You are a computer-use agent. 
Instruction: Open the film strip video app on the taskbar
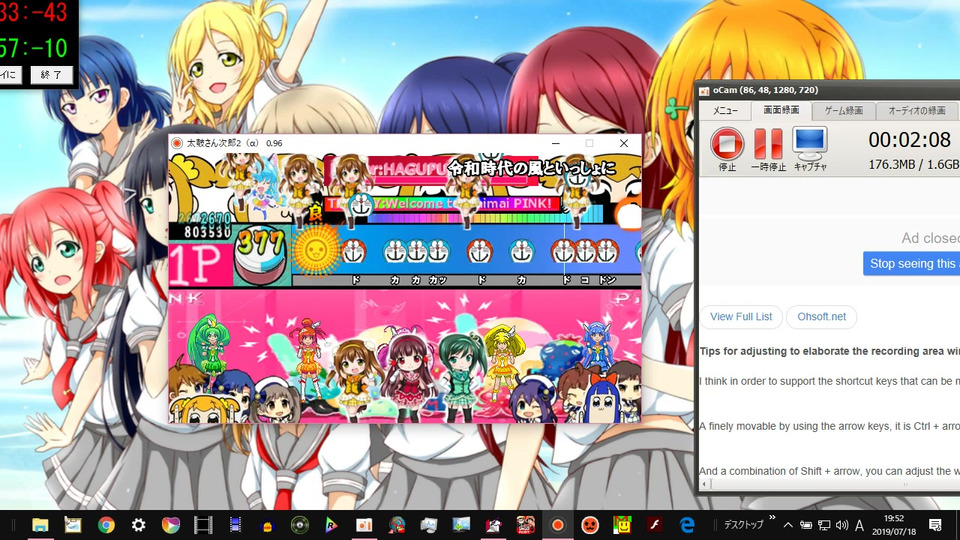[x=203, y=525]
